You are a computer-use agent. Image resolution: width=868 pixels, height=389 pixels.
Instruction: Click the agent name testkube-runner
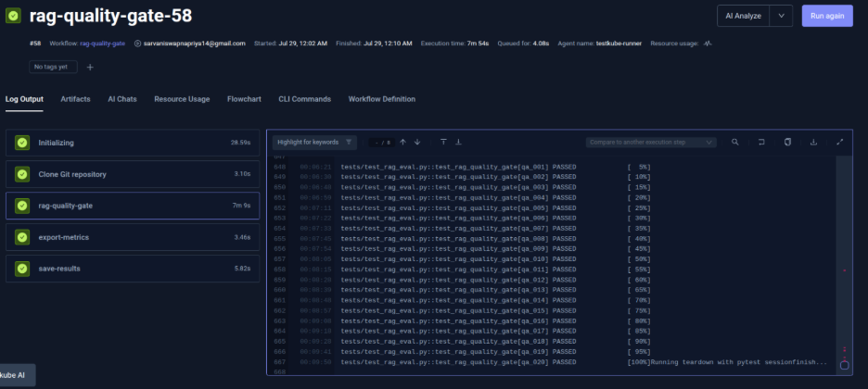(619, 44)
